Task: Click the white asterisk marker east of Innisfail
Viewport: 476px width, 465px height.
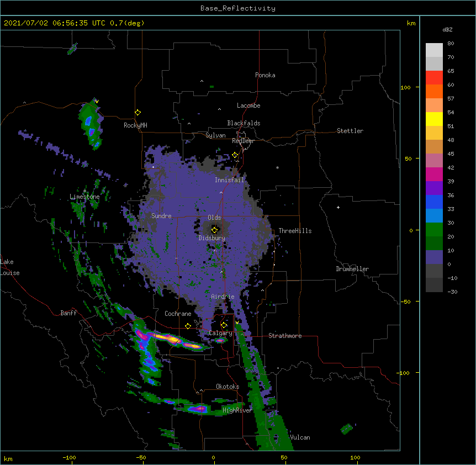Action: (x=277, y=168)
